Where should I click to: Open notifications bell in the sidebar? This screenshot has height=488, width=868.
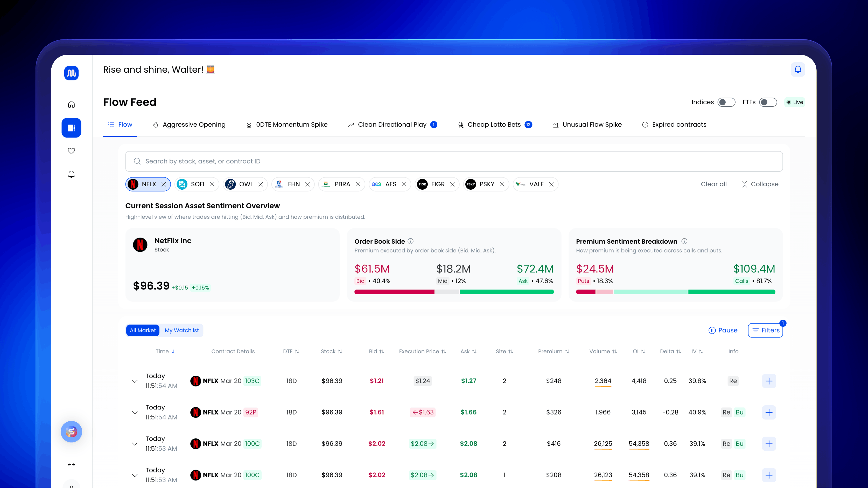[x=71, y=174]
